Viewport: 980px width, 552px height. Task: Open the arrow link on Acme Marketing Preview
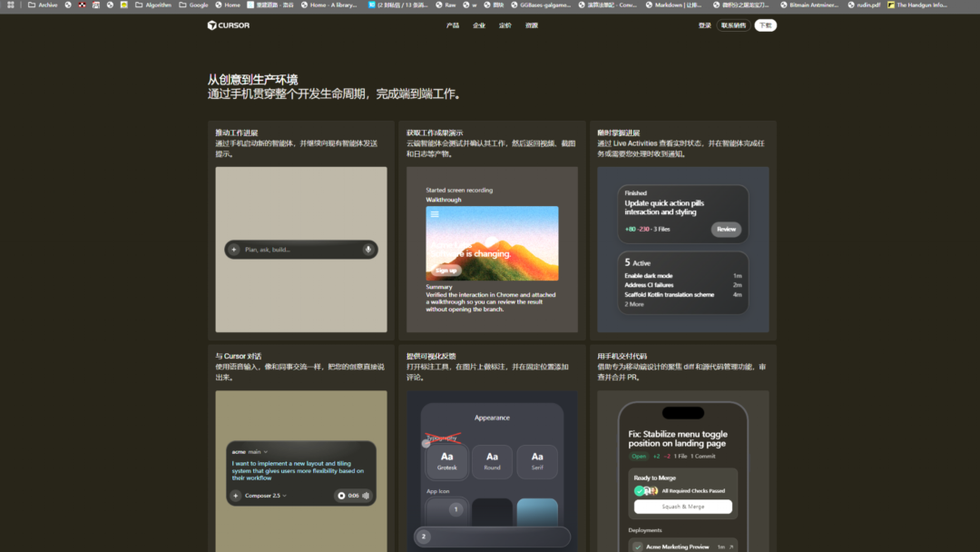pos(731,547)
